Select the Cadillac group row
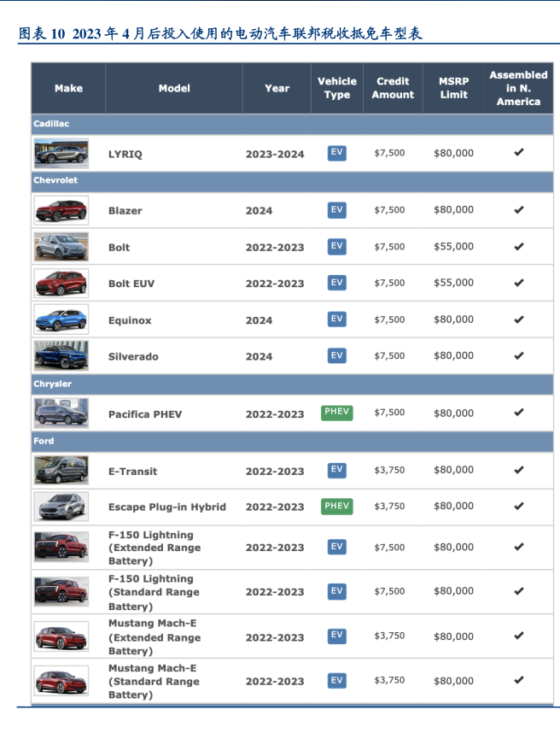 tap(292, 124)
